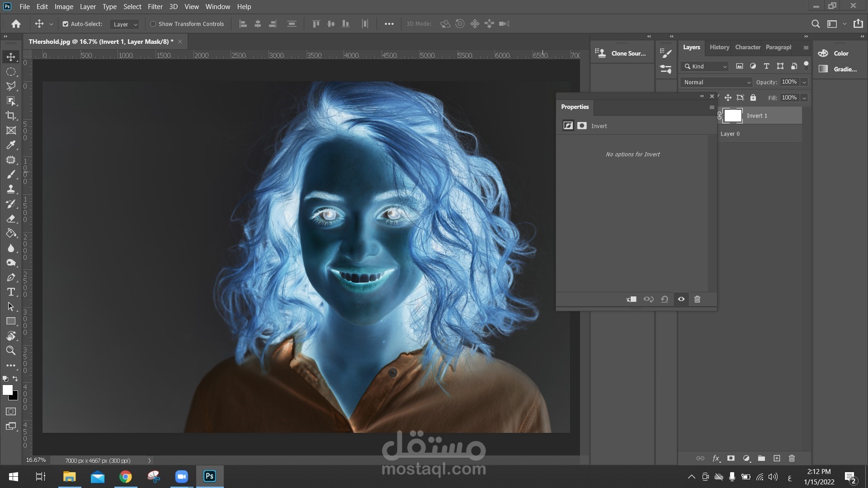
Task: Select the Zoom tool
Action: (11, 351)
